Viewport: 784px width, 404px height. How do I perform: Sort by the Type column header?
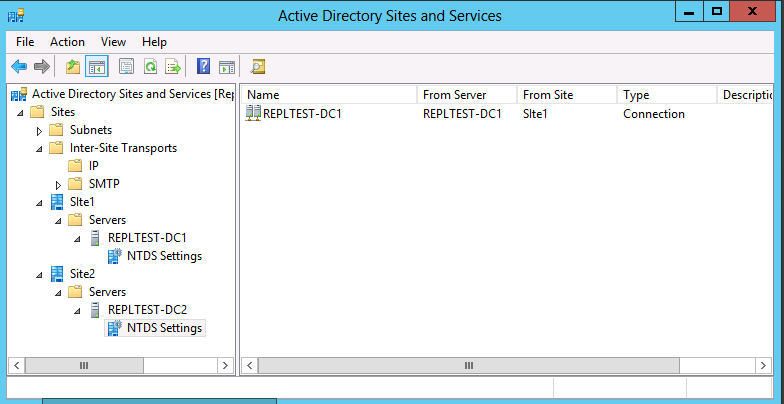point(667,94)
